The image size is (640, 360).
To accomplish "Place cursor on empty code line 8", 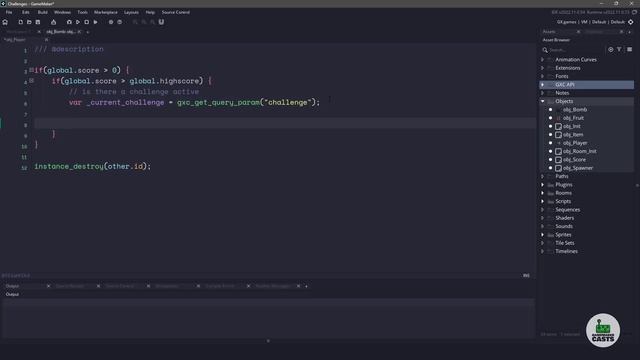I will pyautogui.click(x=284, y=123).
